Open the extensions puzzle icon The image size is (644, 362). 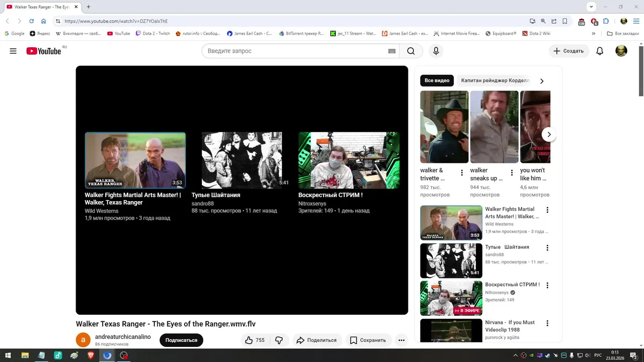click(606, 21)
